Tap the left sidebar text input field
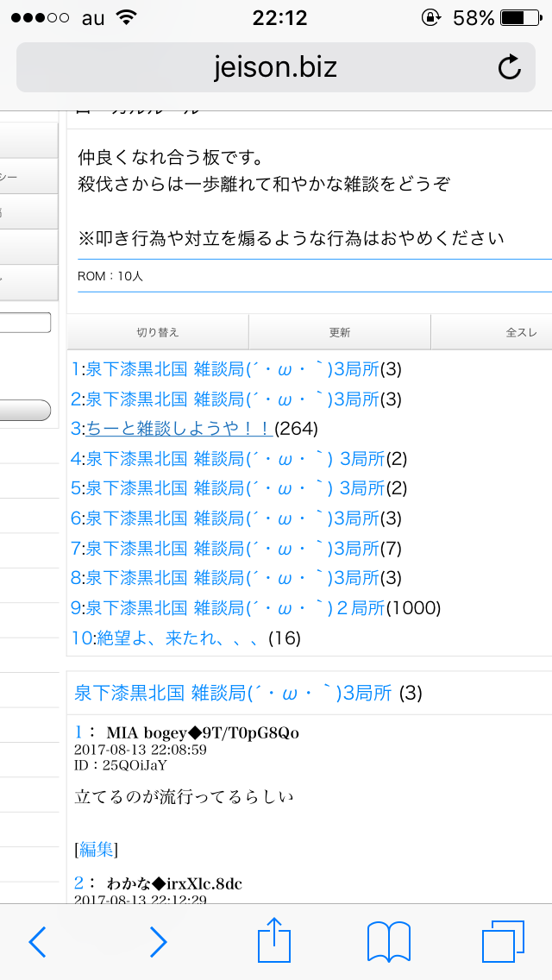 25,323
